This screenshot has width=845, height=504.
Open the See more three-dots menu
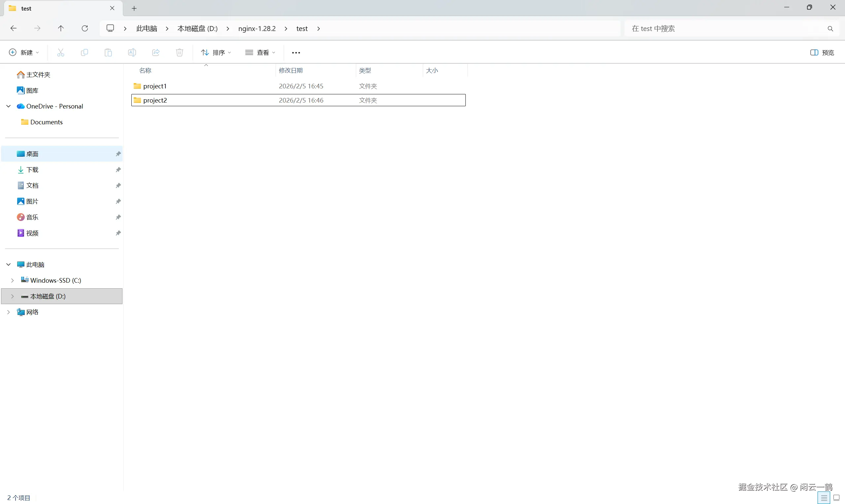(x=296, y=52)
